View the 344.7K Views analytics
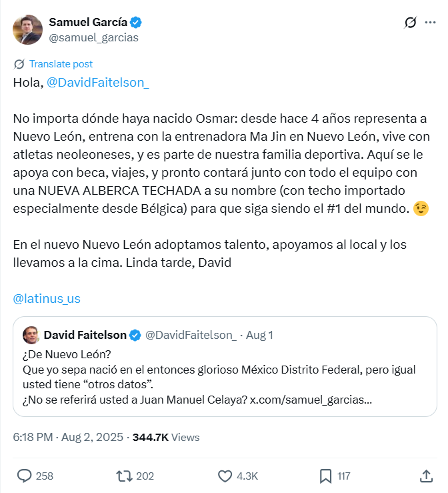The width and height of the screenshot is (448, 493). click(x=166, y=438)
